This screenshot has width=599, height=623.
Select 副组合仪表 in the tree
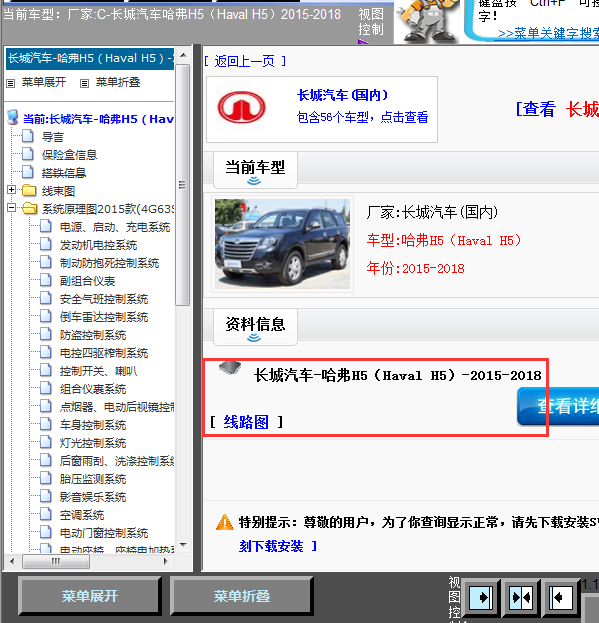pyautogui.click(x=87, y=281)
